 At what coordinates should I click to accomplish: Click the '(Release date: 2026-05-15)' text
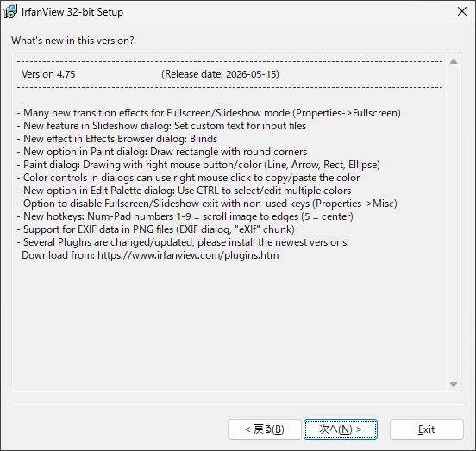[220, 74]
